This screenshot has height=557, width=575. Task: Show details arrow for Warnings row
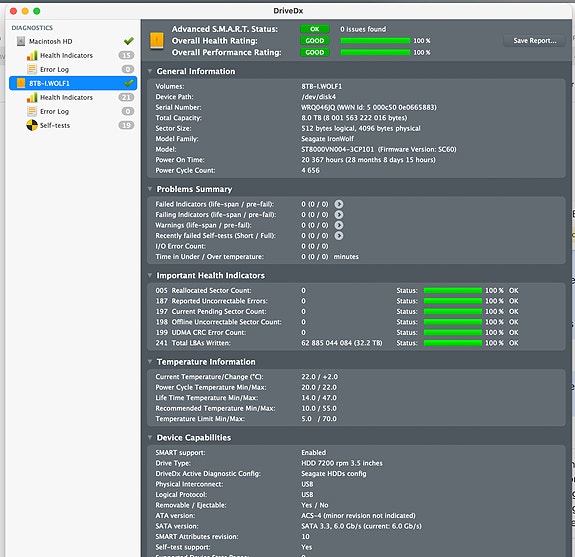(x=339, y=225)
